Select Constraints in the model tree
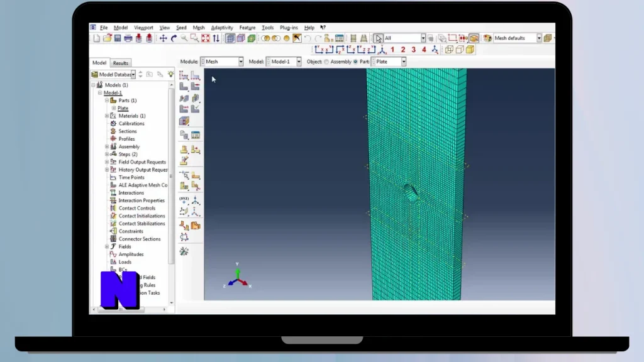 pos(131,231)
